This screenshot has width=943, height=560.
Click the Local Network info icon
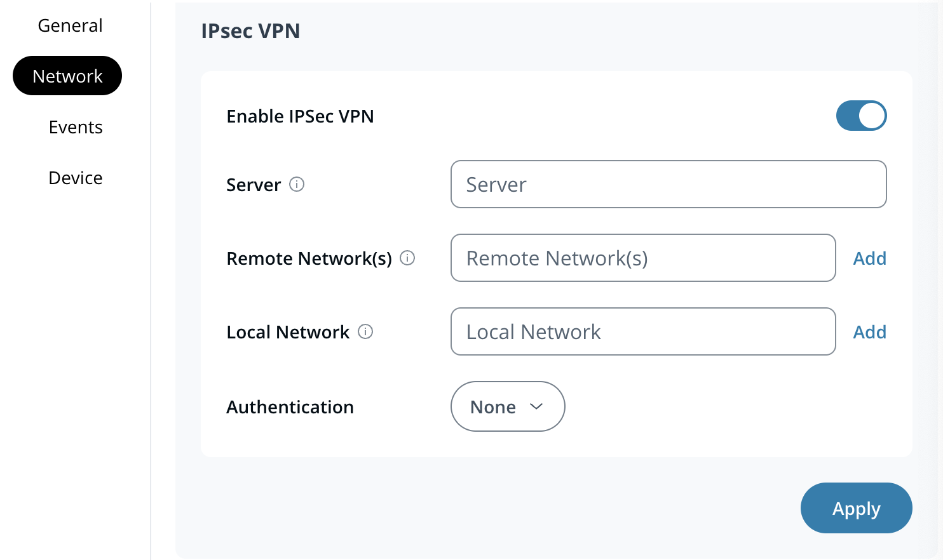coord(365,331)
